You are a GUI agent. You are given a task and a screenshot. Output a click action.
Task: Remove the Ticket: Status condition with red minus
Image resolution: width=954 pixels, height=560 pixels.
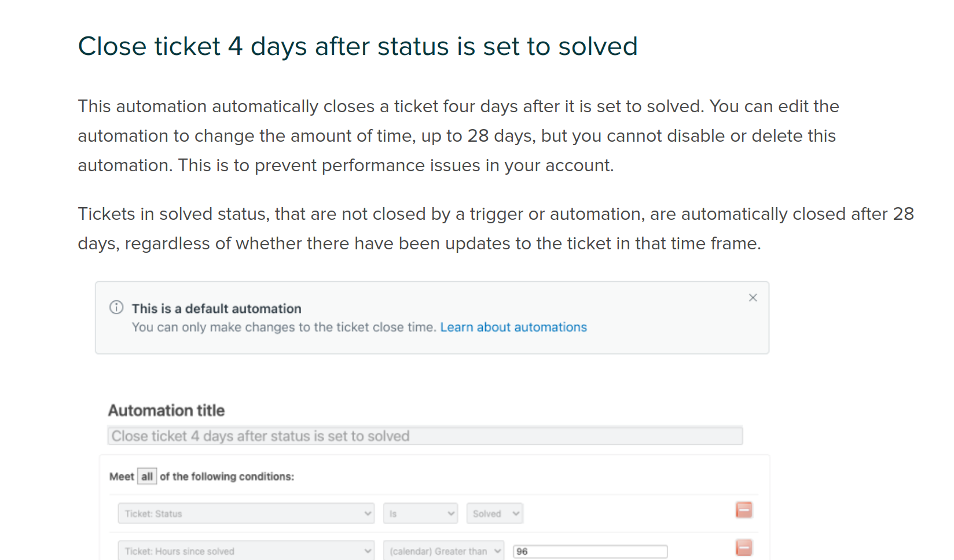coord(744,510)
